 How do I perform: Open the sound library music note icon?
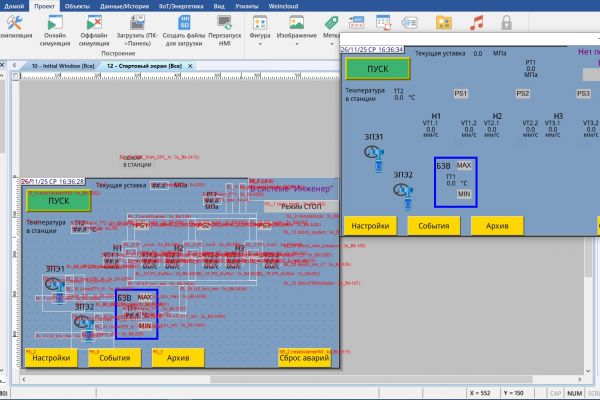click(x=477, y=23)
